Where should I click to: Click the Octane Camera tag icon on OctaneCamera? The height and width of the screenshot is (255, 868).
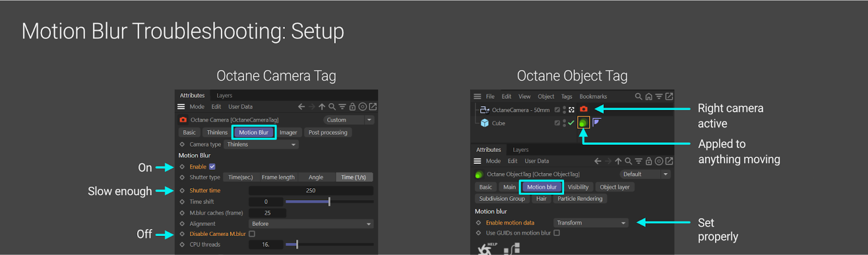pyautogui.click(x=584, y=110)
